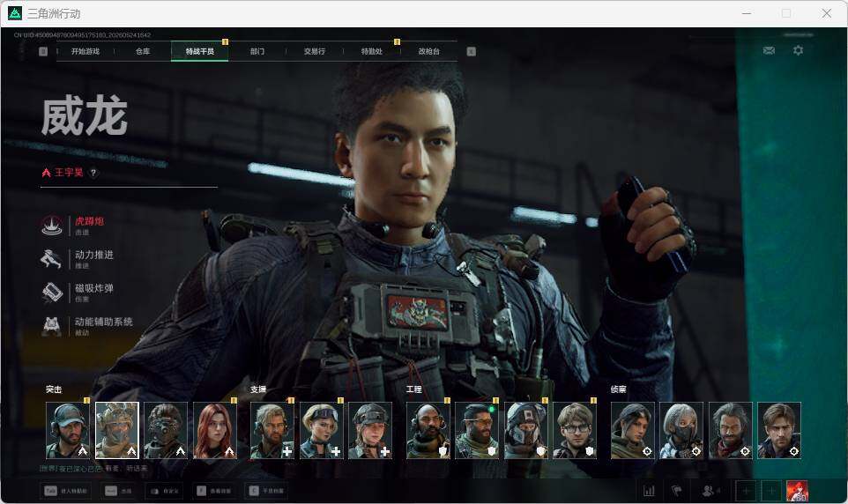Click the F key hint button
This screenshot has width=848, height=504.
tap(213, 491)
